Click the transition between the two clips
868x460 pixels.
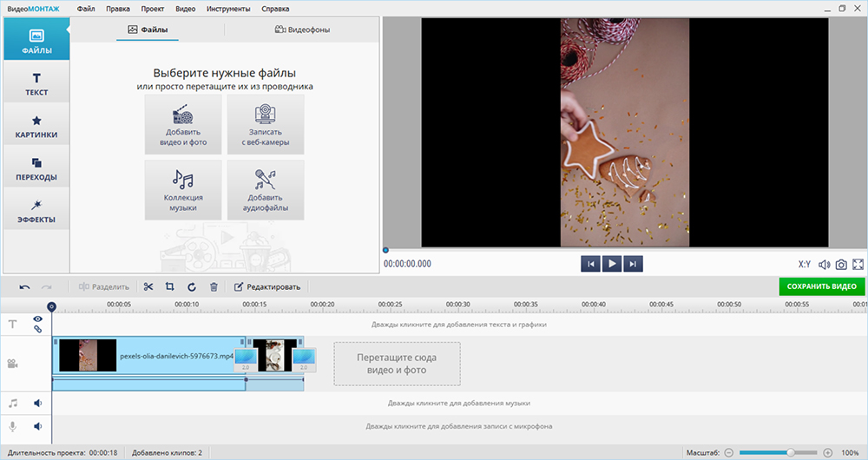[246, 358]
